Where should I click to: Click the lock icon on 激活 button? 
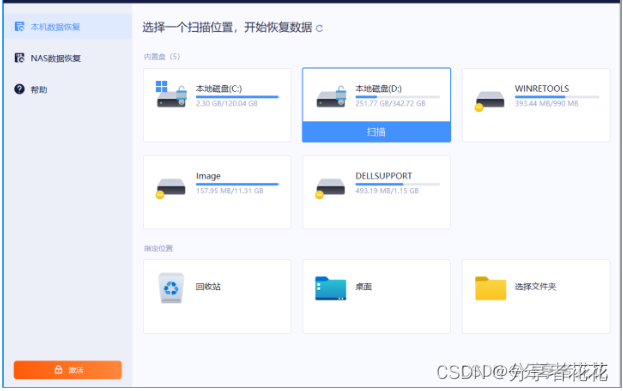pos(58,370)
